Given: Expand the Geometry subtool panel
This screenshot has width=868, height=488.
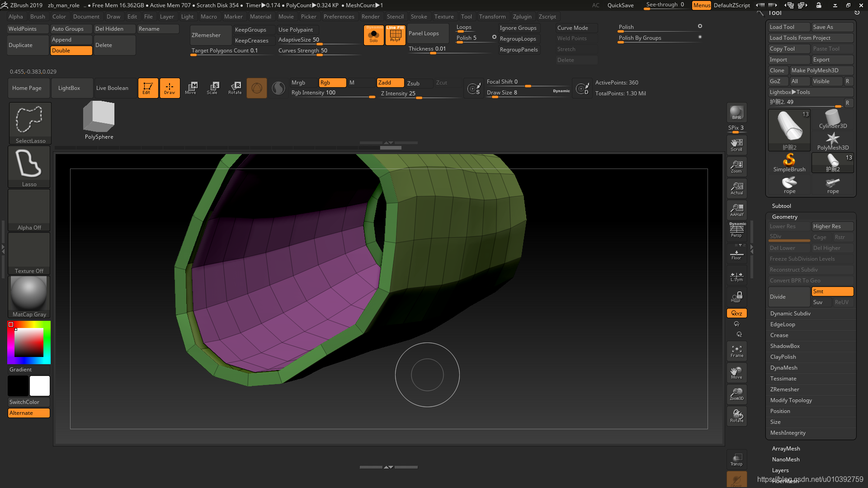Looking at the screenshot, I should coord(784,216).
